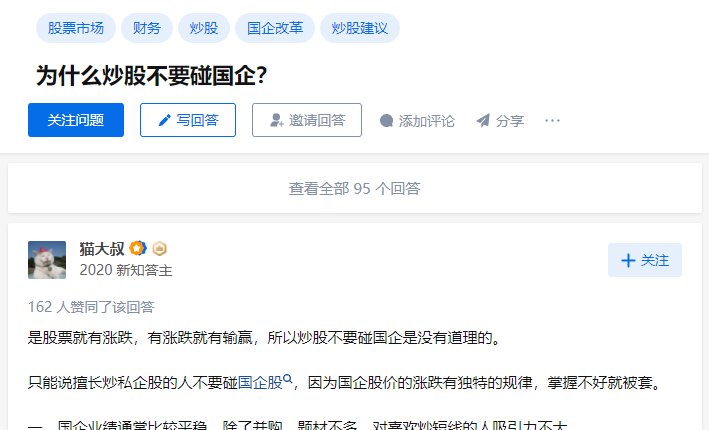Open 猫大叔's cat avatar picture
The width and height of the screenshot is (709, 430).
click(47, 260)
